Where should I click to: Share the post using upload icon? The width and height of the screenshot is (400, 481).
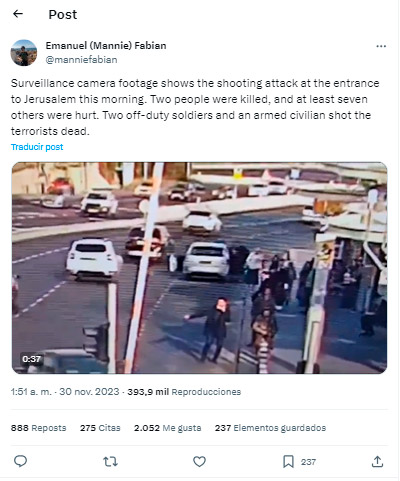tap(377, 462)
